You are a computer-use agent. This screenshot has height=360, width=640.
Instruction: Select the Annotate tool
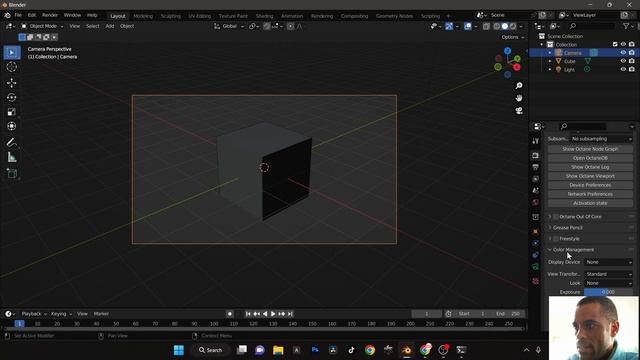[12, 142]
